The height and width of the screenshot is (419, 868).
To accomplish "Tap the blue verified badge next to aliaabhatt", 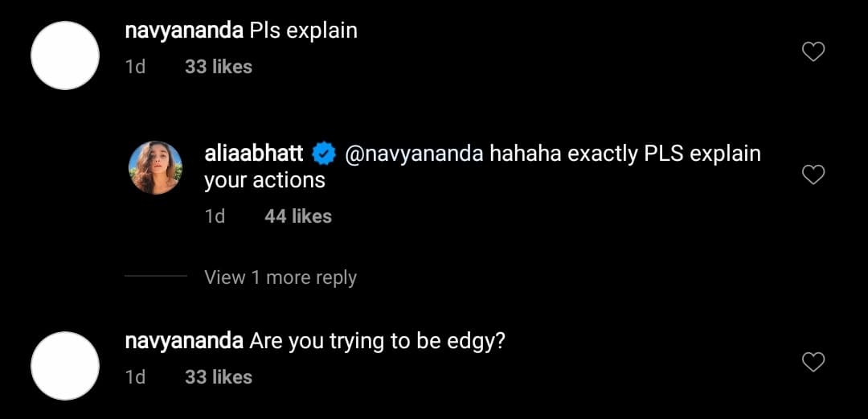I will pyautogui.click(x=324, y=153).
